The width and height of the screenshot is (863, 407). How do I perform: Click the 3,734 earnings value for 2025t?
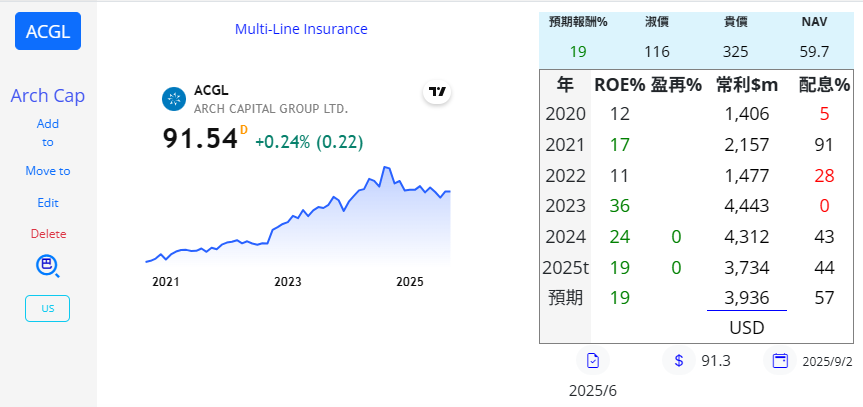pyautogui.click(x=747, y=268)
